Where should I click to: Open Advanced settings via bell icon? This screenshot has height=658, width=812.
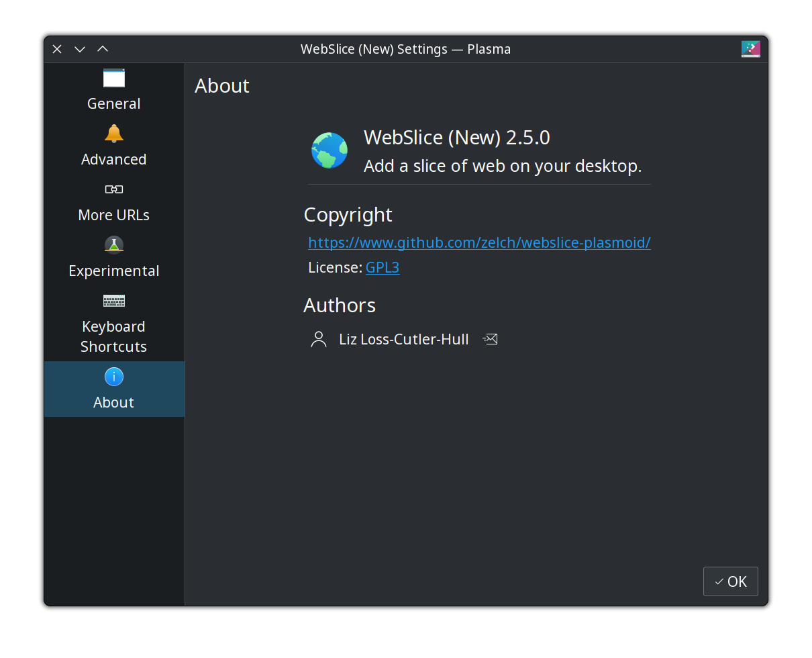click(114, 133)
